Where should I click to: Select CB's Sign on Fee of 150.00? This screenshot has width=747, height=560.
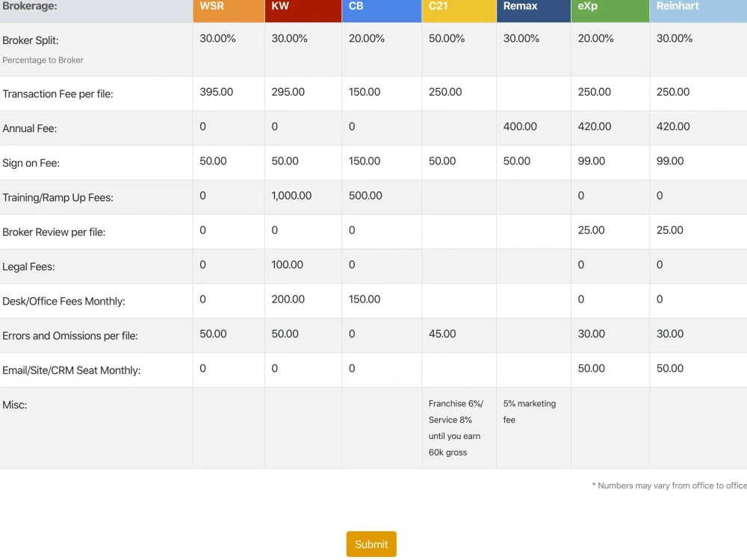click(x=366, y=161)
